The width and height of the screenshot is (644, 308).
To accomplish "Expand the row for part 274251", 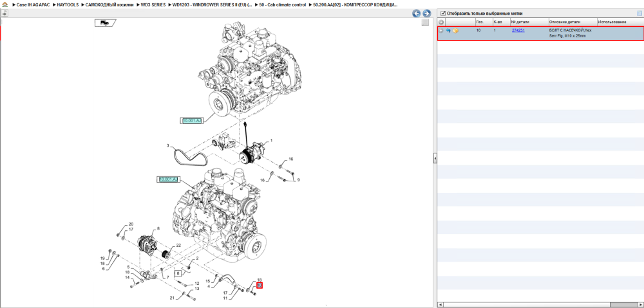I will (x=440, y=31).
